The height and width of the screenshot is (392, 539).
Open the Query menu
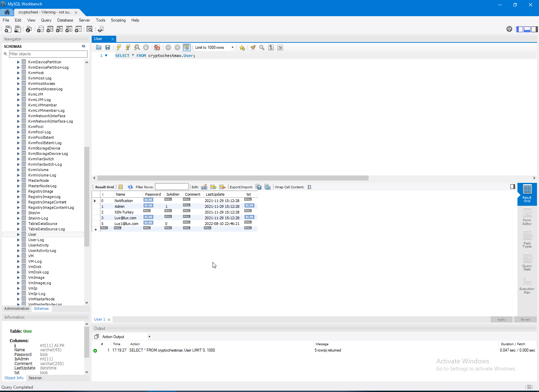point(46,20)
